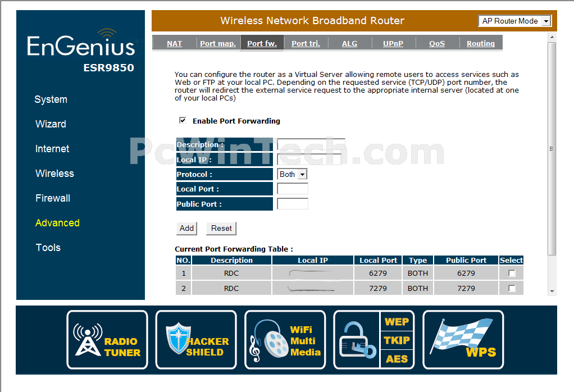Click the Select column header
This screenshot has width=574, height=392.
coord(511,260)
